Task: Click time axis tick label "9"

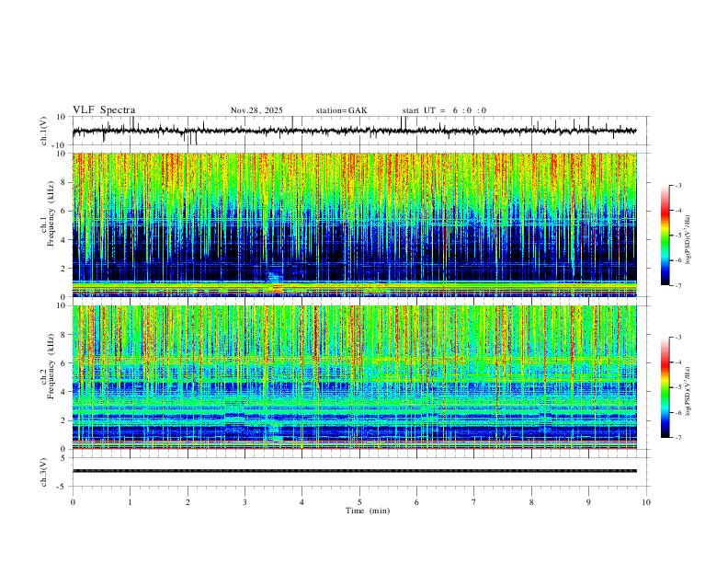Action: 588,502
